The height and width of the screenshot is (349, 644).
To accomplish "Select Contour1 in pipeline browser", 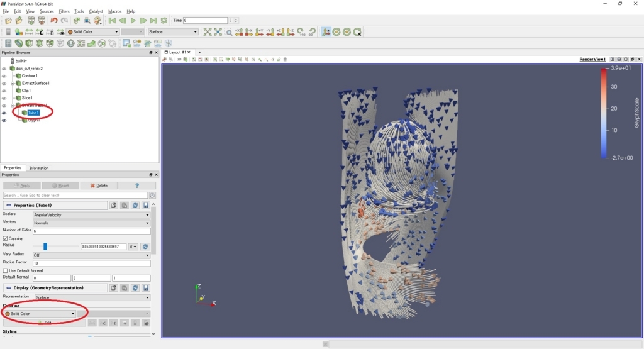I will (x=29, y=76).
